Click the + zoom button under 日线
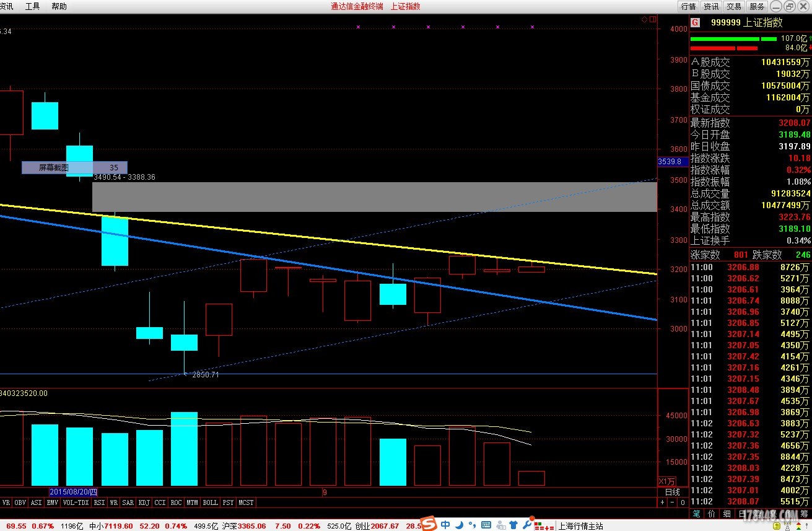Viewport: 812px width, 531px height. [662, 502]
